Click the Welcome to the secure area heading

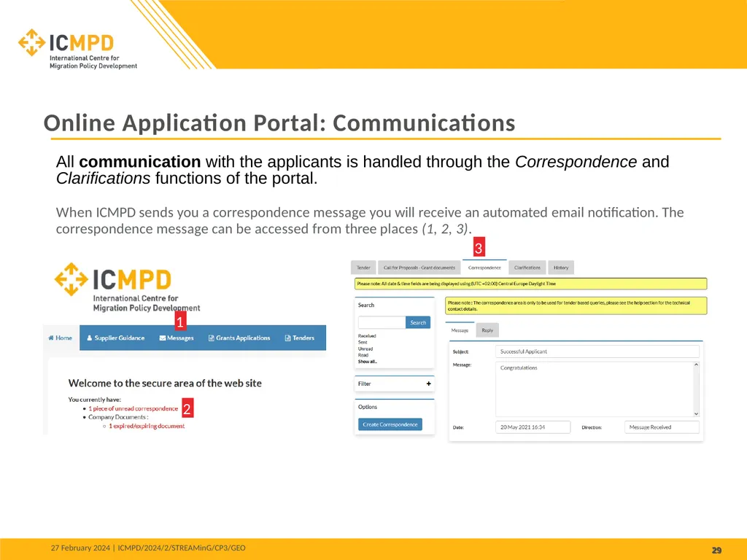pos(165,384)
